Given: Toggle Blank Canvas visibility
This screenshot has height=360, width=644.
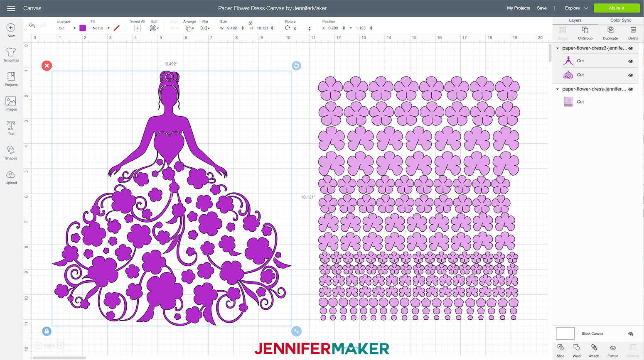Looking at the screenshot, I should click(x=631, y=334).
